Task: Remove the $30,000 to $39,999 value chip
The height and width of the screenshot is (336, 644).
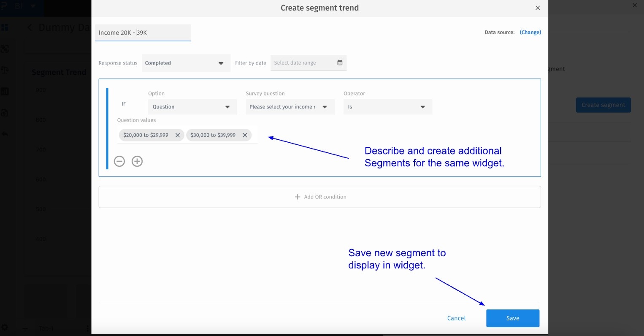Action: [245, 135]
